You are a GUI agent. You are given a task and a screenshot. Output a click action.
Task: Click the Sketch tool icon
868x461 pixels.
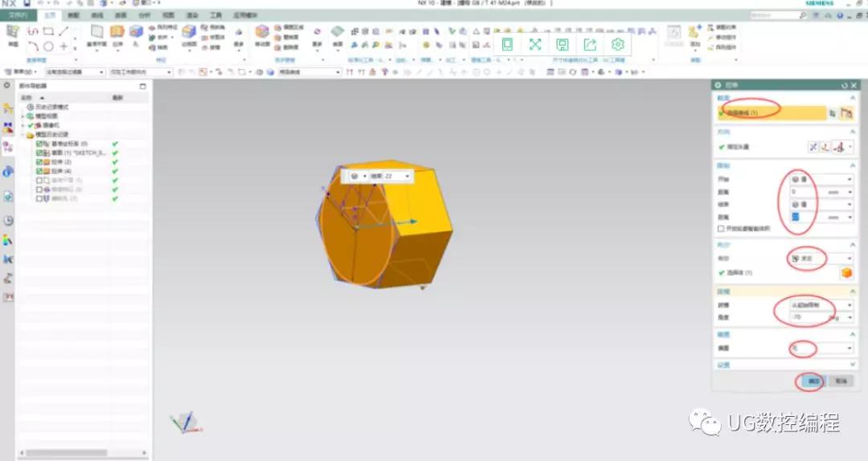click(13, 33)
